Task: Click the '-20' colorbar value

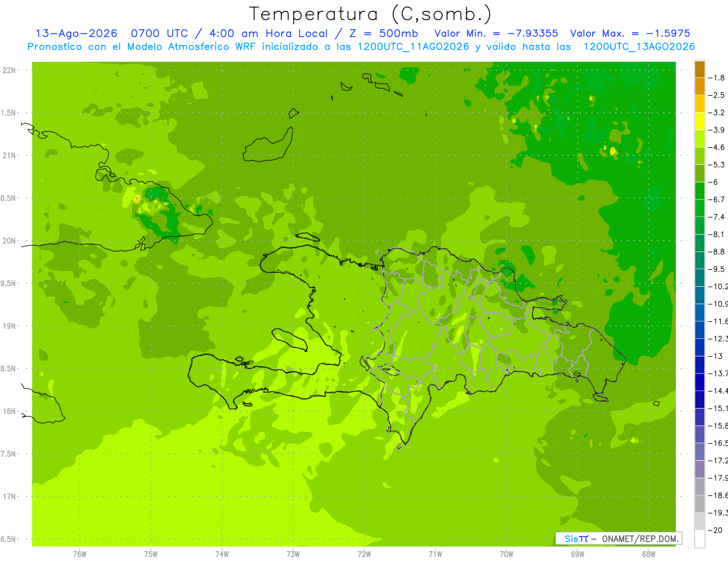Action: pos(716,530)
